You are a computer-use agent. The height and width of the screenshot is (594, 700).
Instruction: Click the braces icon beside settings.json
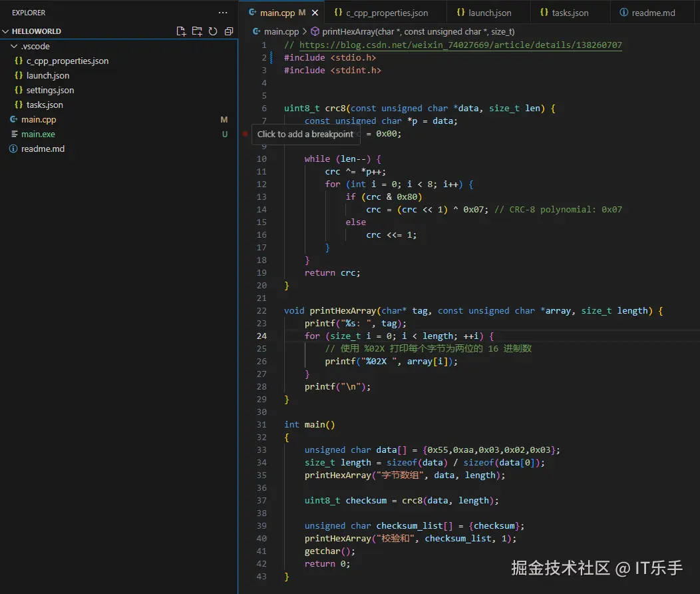coord(19,90)
